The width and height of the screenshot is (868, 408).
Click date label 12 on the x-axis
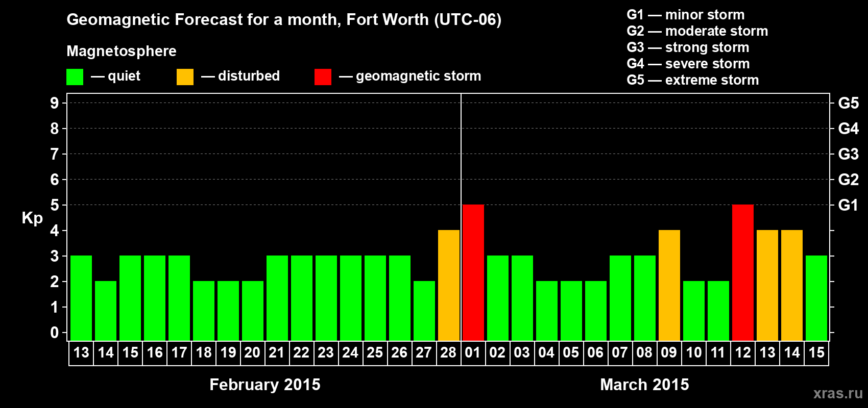click(x=743, y=353)
